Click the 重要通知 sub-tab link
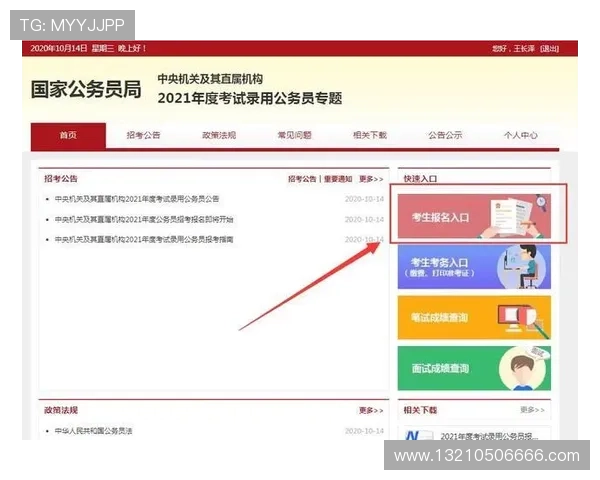The width and height of the screenshot is (600, 480). pos(338,179)
